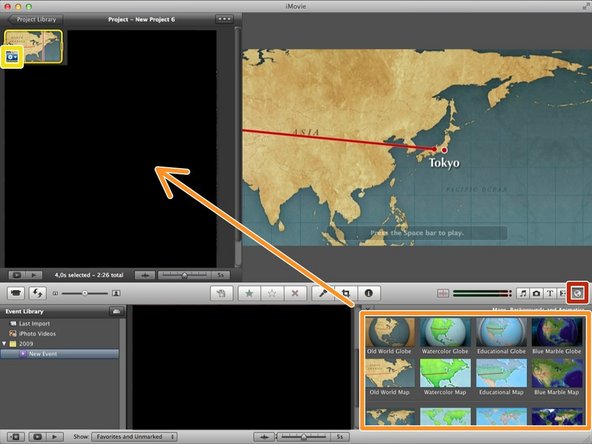
Task: Open the maps and backgrounds globe browser
Action: pyautogui.click(x=577, y=293)
